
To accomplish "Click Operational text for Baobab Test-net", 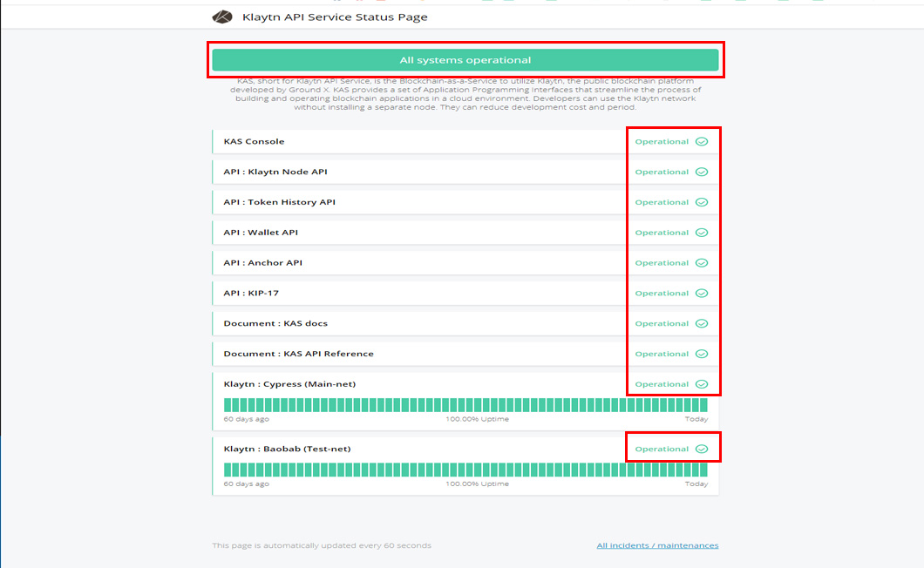I will [661, 449].
